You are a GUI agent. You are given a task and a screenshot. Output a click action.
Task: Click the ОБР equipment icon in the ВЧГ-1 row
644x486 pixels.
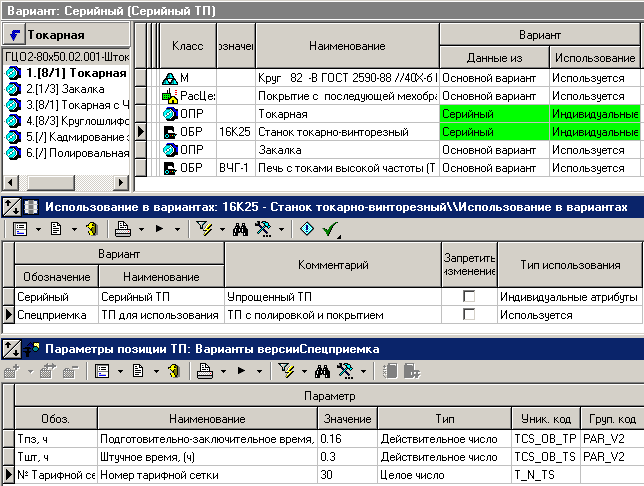[x=169, y=168]
